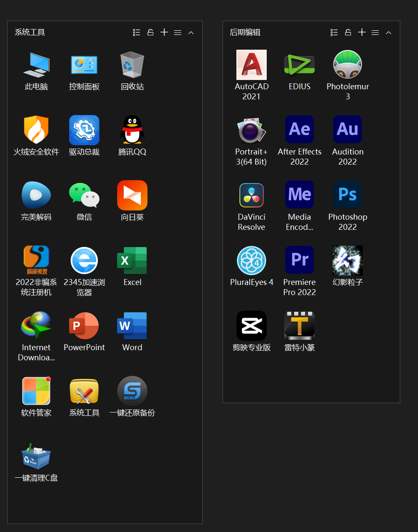Screen dimensions: 418x532
Task: Click the Word icon
Action: pyautogui.click(x=132, y=326)
